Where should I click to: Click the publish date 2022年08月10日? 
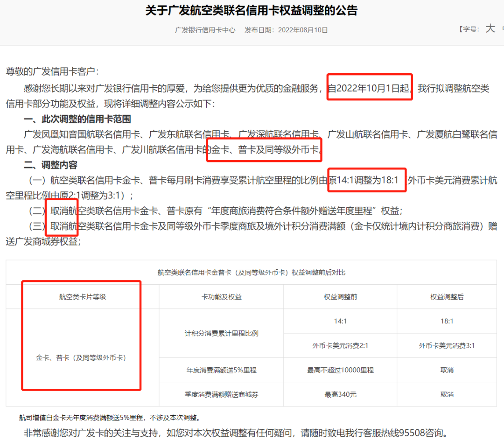303,30
